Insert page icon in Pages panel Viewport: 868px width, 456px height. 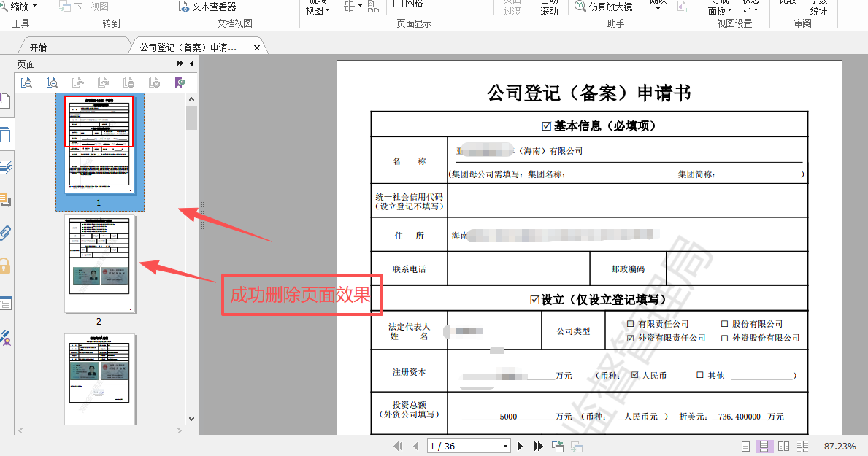click(x=128, y=82)
